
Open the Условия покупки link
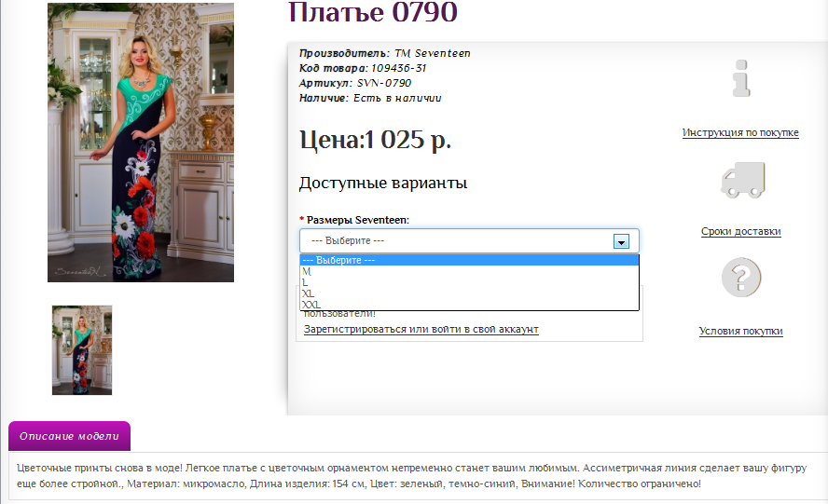pyautogui.click(x=741, y=331)
